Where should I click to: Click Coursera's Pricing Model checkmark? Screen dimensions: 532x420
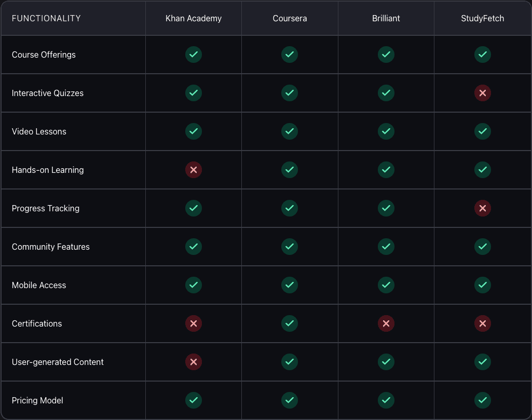tap(290, 400)
